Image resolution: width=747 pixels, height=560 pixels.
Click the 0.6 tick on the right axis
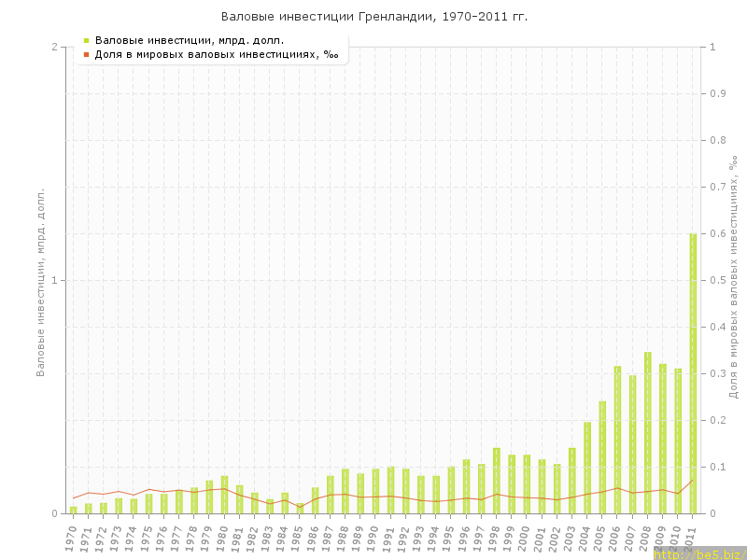click(x=719, y=234)
